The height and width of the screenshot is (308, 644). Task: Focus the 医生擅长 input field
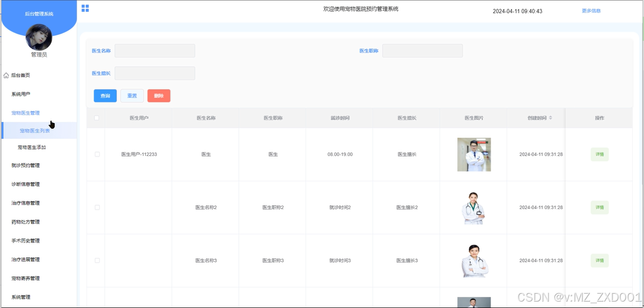(x=155, y=73)
